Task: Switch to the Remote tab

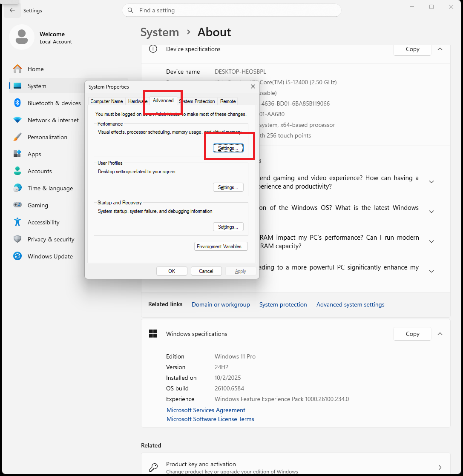Action: click(x=228, y=101)
